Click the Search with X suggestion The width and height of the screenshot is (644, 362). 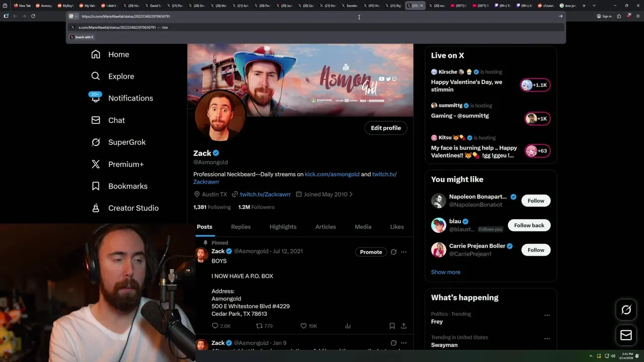(x=82, y=37)
